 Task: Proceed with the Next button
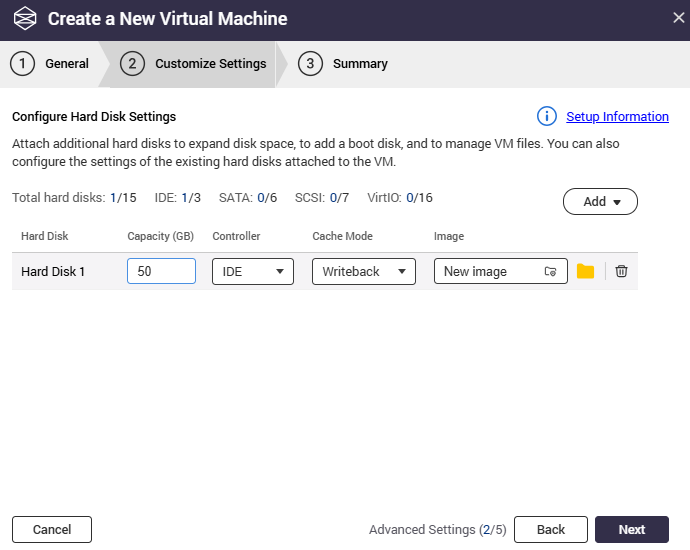pyautogui.click(x=631, y=529)
